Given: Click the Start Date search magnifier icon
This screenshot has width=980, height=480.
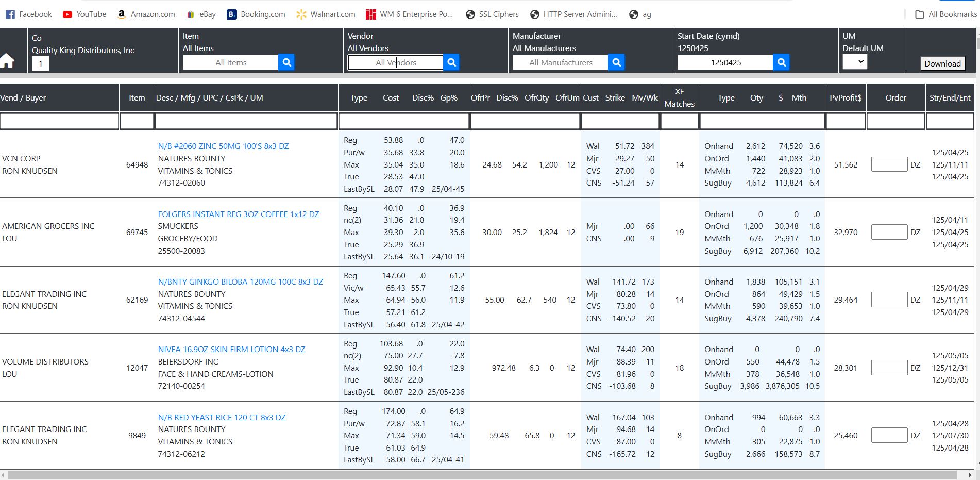Looking at the screenshot, I should point(781,62).
